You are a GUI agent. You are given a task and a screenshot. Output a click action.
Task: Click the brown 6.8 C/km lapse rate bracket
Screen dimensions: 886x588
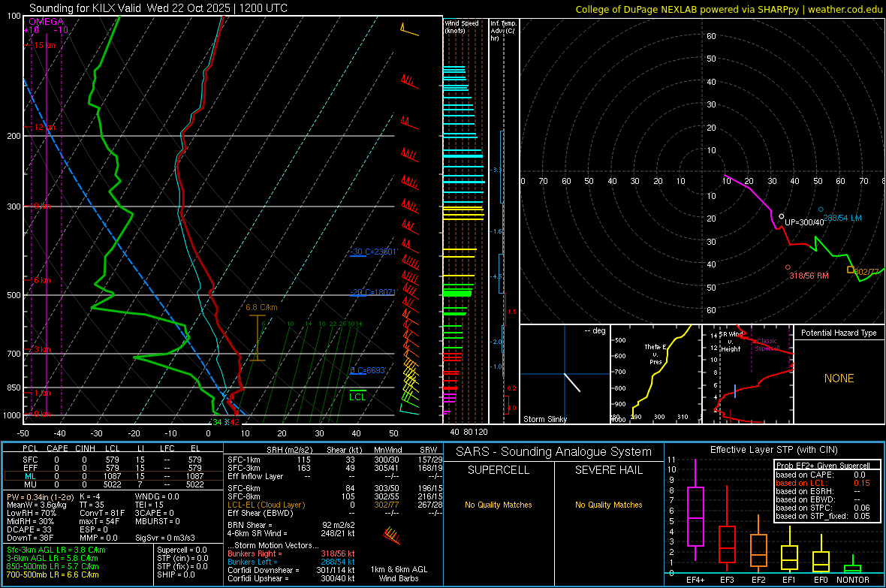tap(257, 337)
